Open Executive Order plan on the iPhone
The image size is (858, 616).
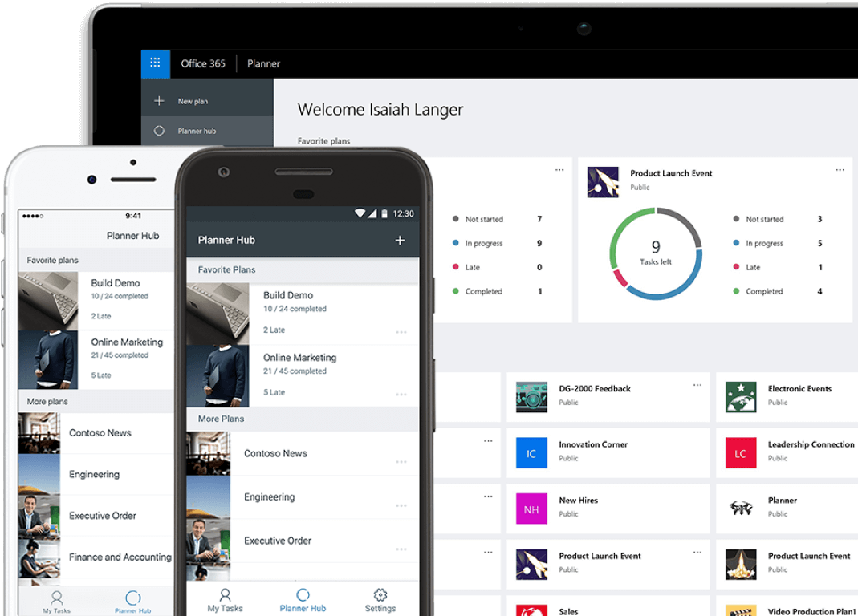(96, 516)
